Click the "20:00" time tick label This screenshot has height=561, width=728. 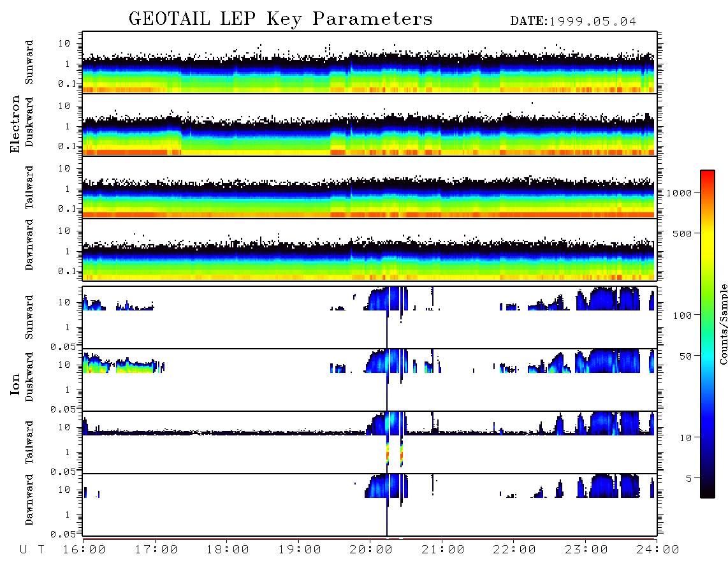tap(371, 550)
